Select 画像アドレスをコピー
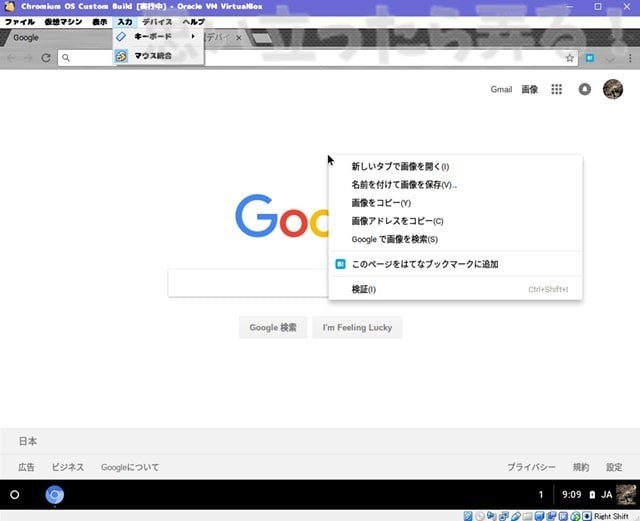The image size is (640, 521). pos(455,221)
